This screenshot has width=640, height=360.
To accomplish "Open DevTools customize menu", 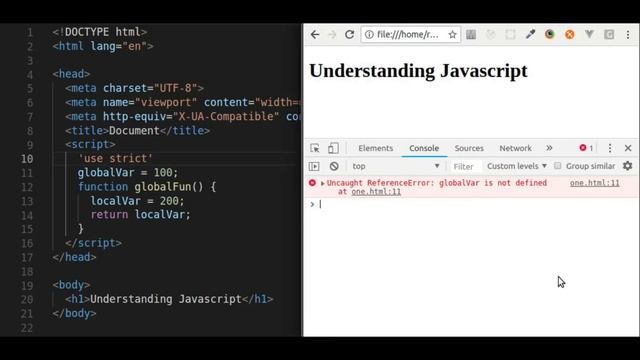I will (x=610, y=148).
